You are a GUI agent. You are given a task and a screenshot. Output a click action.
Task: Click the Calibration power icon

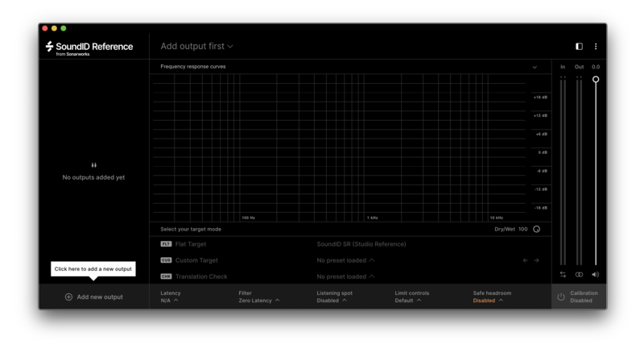tap(561, 297)
